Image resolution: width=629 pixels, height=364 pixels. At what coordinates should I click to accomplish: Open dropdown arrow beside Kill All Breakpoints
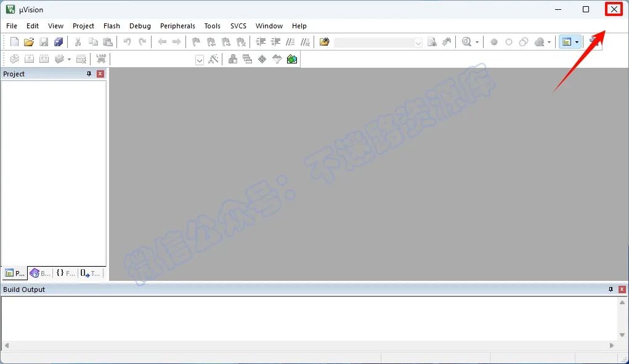click(x=549, y=42)
